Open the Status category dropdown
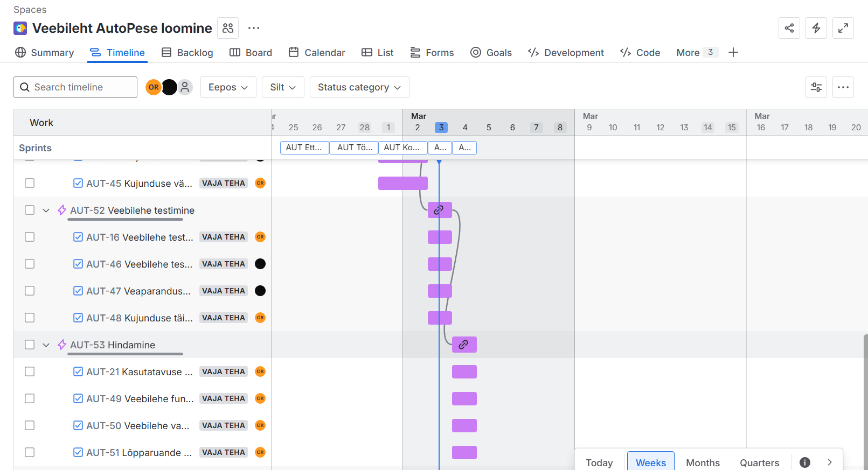The height and width of the screenshot is (470, 868). pyautogui.click(x=359, y=87)
